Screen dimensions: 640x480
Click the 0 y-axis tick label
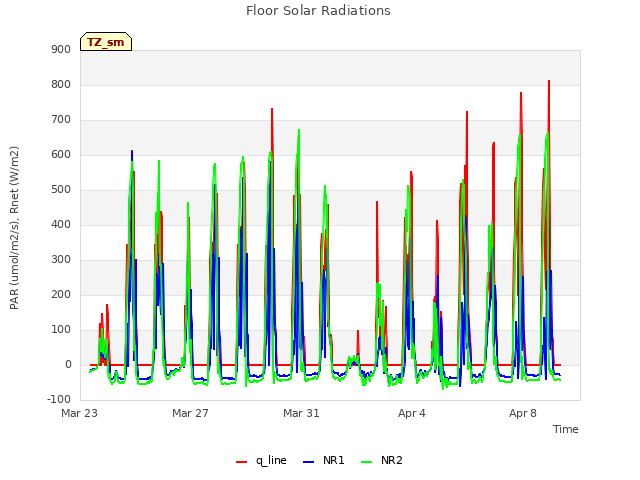pyautogui.click(x=68, y=365)
